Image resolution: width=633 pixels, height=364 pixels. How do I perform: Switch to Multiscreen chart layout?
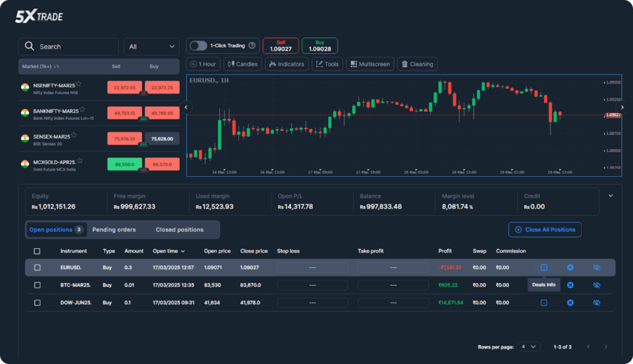pyautogui.click(x=369, y=64)
